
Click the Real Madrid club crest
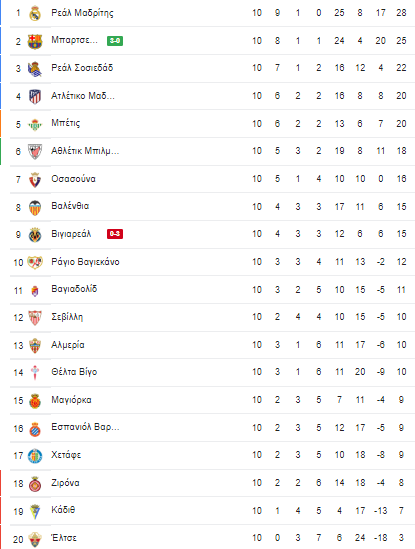coord(35,13)
